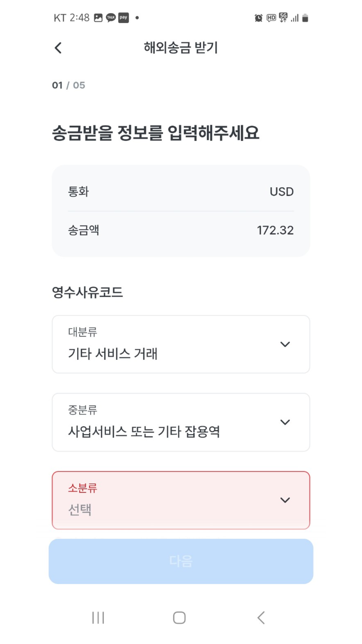Tap the battery indicator icon
Viewport: 362px width, 644px height.
pos(305,18)
